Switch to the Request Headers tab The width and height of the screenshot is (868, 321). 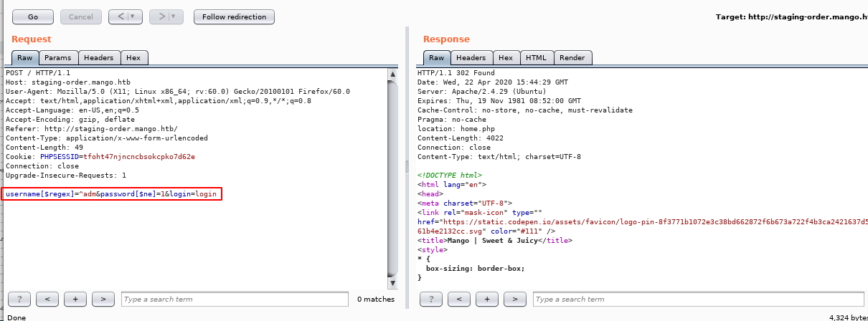point(99,58)
